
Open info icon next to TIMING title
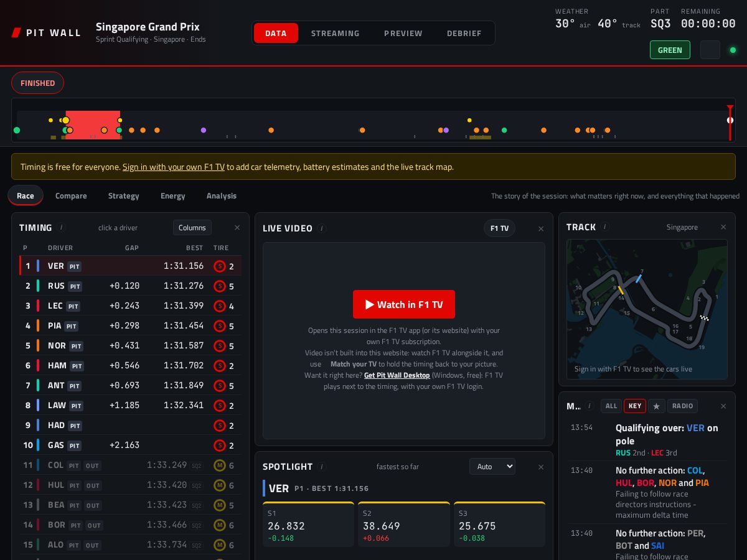click(62, 228)
